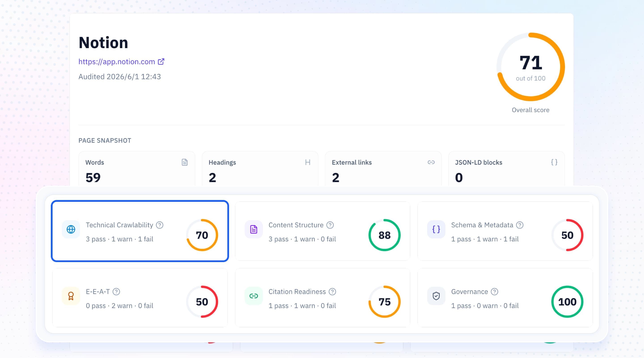Image resolution: width=644 pixels, height=358 pixels.
Task: Open help for Governance
Action: pyautogui.click(x=494, y=292)
